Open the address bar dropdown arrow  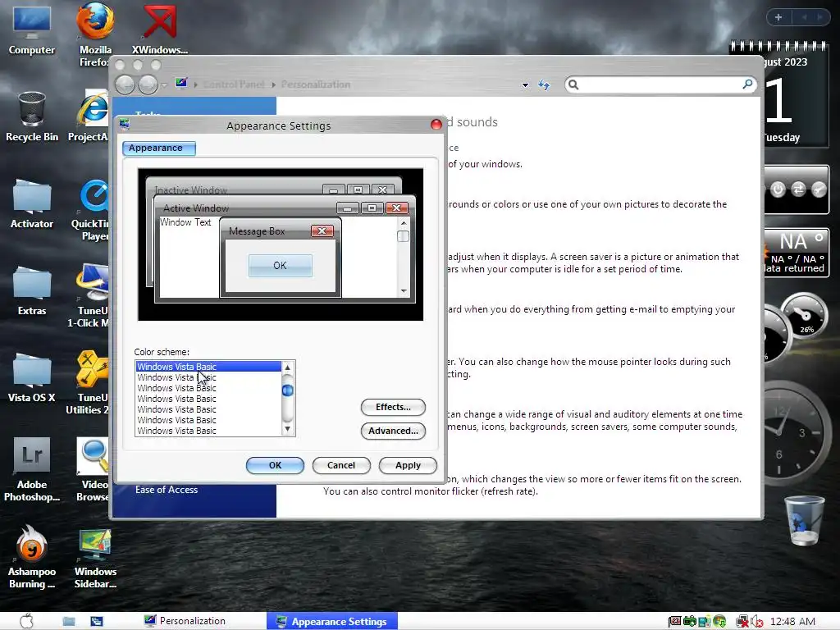point(525,84)
